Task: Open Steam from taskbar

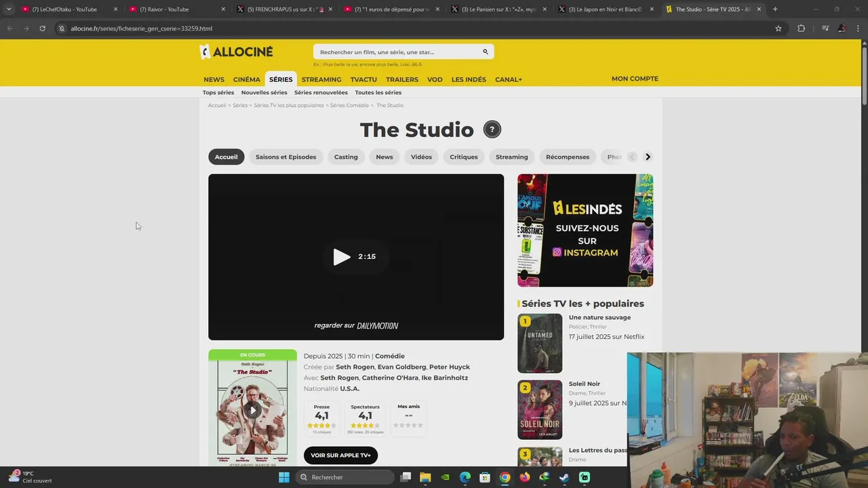Action: pyautogui.click(x=564, y=477)
